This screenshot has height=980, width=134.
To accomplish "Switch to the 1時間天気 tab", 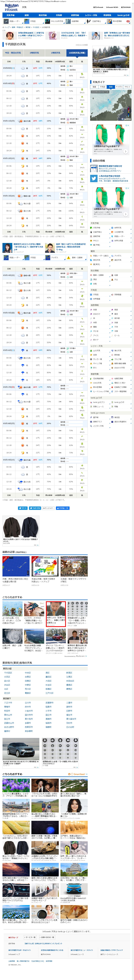I will coord(56,53).
